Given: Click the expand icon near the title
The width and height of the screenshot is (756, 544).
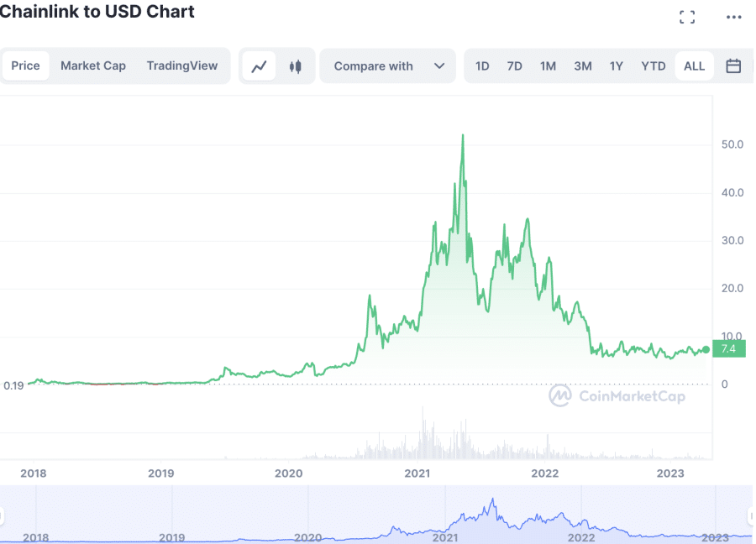Looking at the screenshot, I should 686,16.
